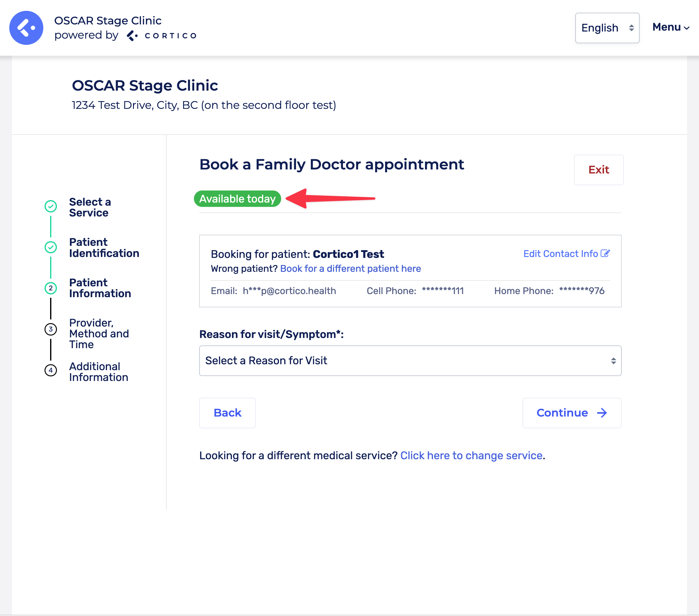Select Provider, Method and Time step label
The width and height of the screenshot is (699, 616).
pos(99,333)
